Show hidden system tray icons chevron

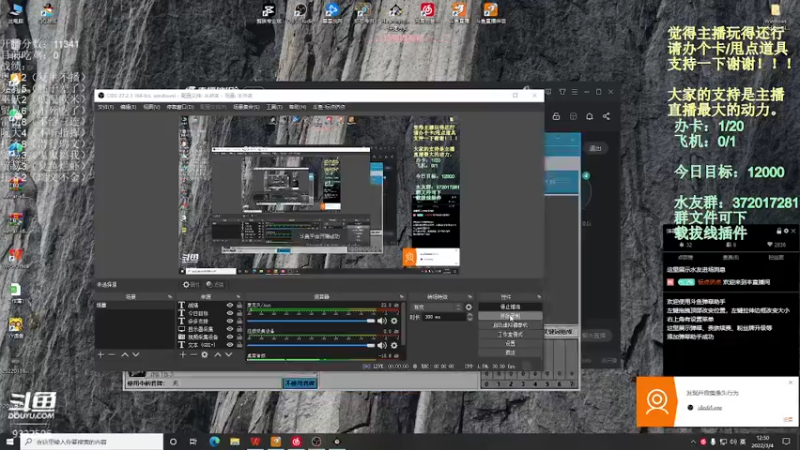[x=693, y=442]
